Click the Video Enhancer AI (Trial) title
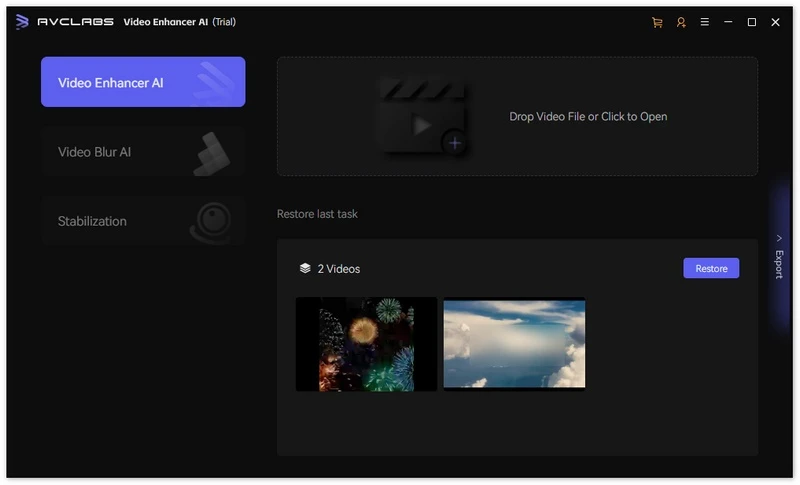The width and height of the screenshot is (800, 485). [180, 22]
